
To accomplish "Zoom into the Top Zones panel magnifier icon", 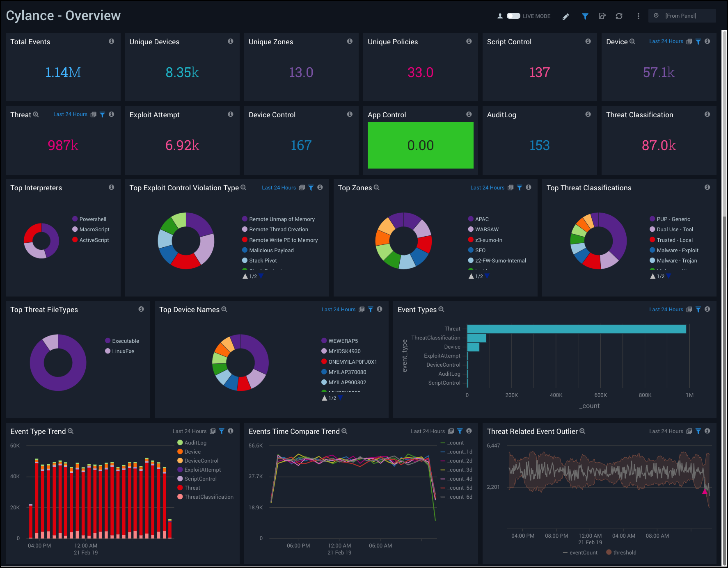I will click(x=376, y=187).
